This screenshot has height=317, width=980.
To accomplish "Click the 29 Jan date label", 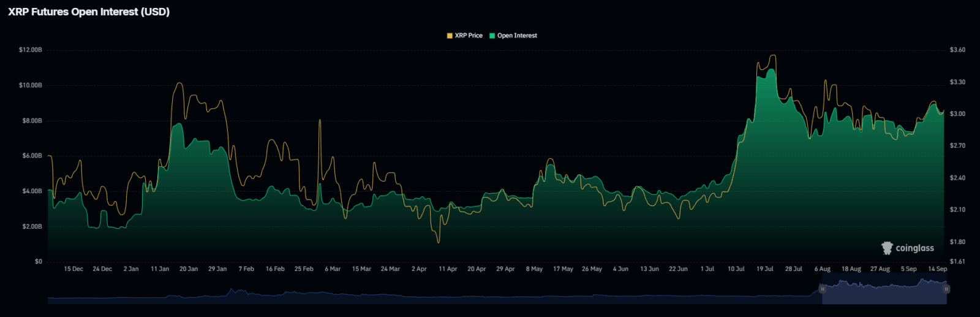I will pyautogui.click(x=217, y=269).
